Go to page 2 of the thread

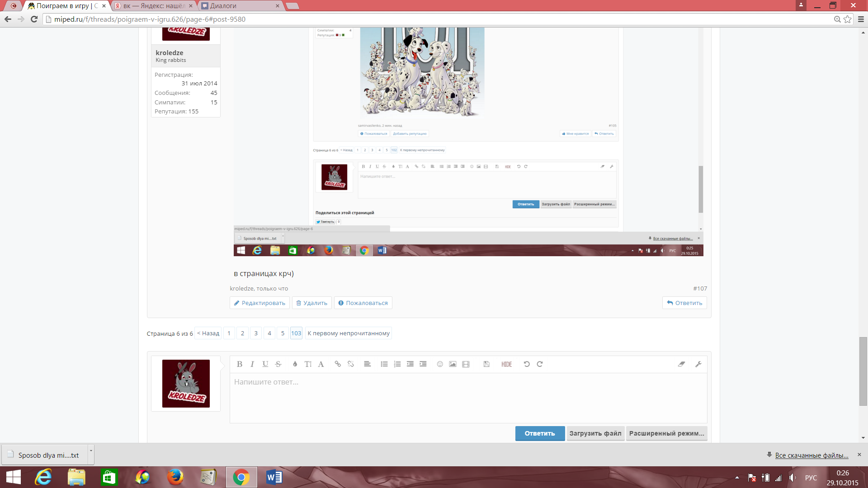(x=242, y=333)
